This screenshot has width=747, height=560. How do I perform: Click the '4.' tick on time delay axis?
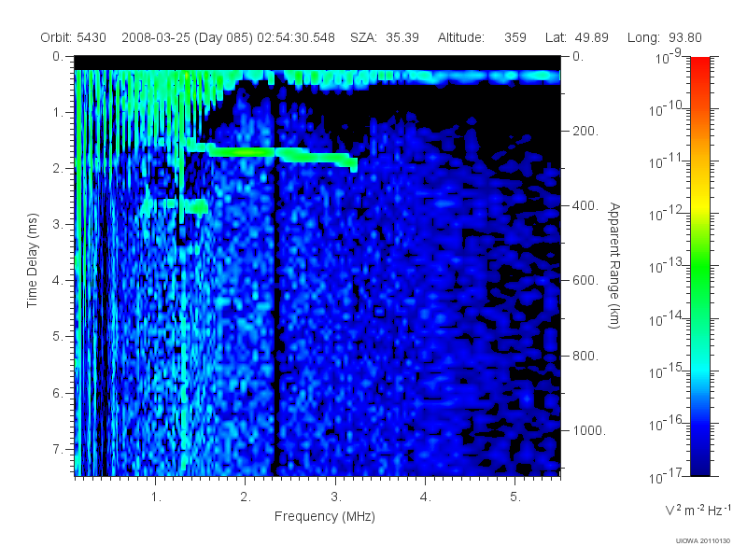[58, 281]
